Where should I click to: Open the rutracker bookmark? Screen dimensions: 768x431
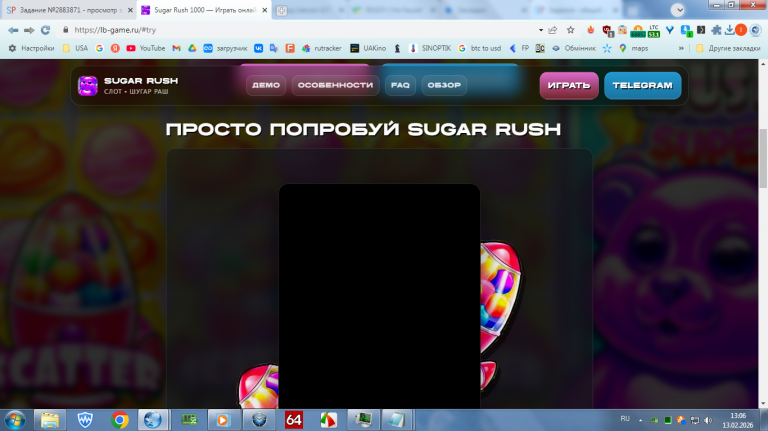[x=321, y=48]
